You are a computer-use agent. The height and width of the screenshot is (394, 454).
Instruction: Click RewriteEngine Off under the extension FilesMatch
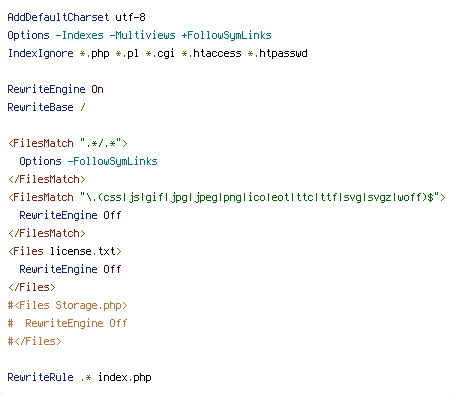[70, 215]
